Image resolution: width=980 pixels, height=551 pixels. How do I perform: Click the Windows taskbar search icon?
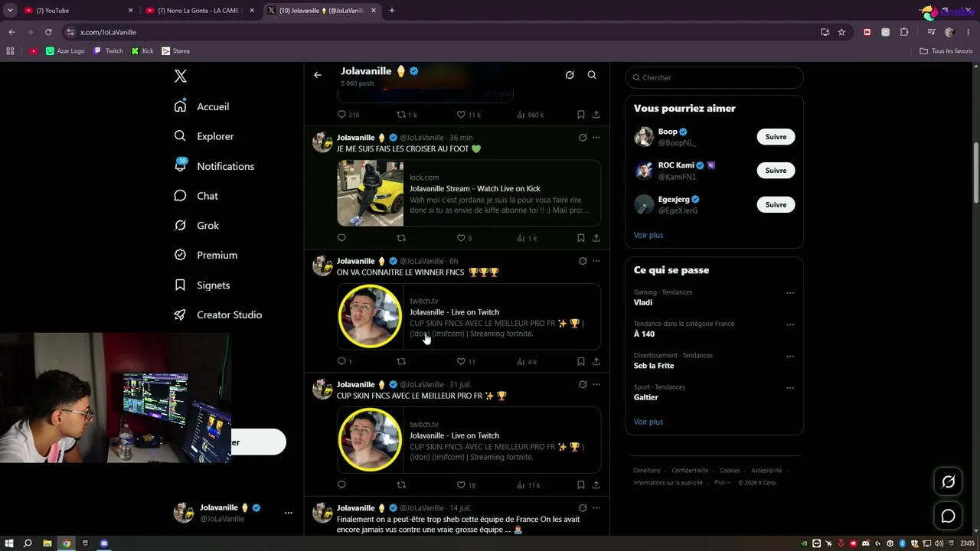point(28,543)
